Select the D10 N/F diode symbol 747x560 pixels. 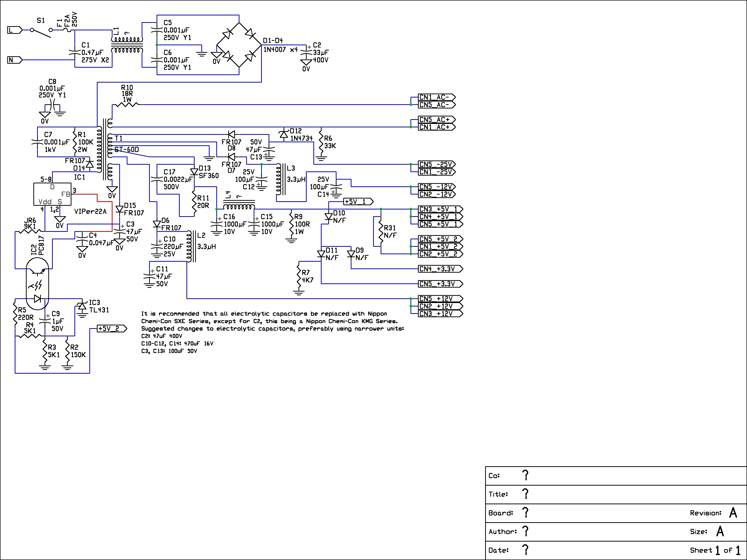(x=329, y=217)
